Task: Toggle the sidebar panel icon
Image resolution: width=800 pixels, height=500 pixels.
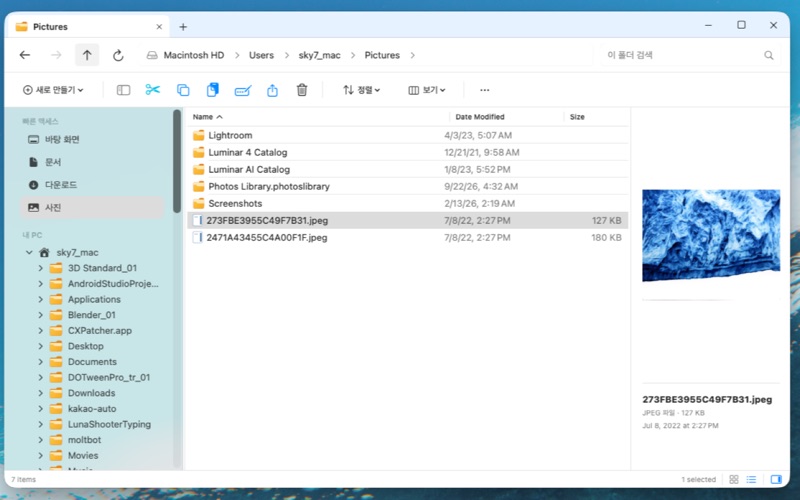Action: pos(123,90)
